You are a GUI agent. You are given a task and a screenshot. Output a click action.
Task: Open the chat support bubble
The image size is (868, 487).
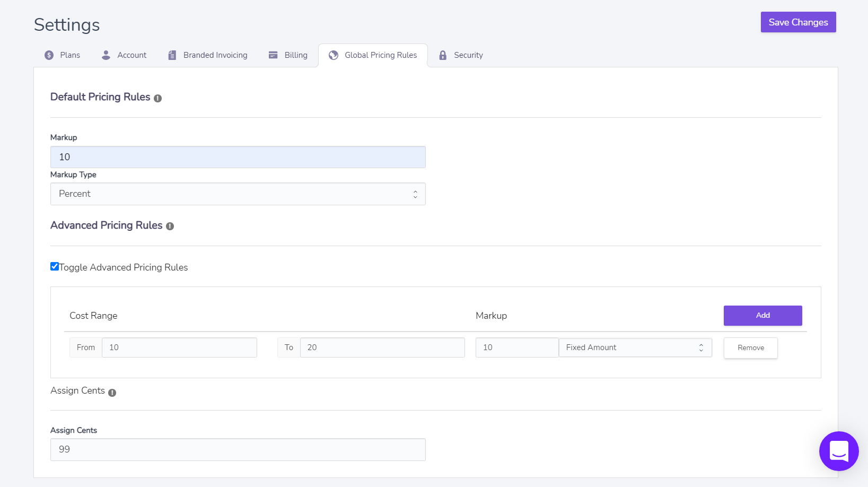tap(839, 451)
